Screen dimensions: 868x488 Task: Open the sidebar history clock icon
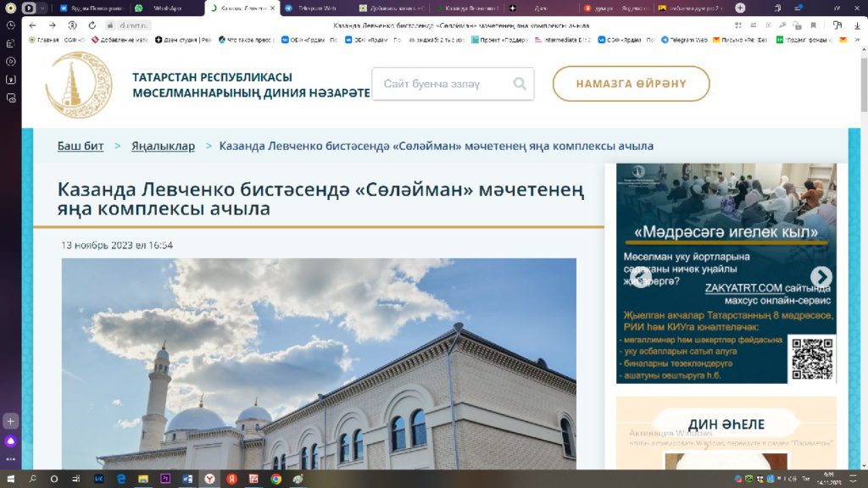coord(10,25)
